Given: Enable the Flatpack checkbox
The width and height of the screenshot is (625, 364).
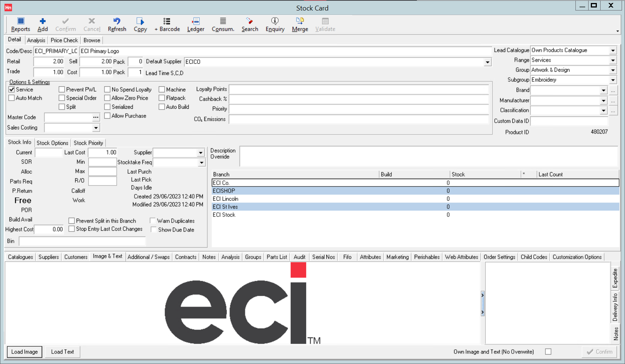Looking at the screenshot, I should pos(162,98).
